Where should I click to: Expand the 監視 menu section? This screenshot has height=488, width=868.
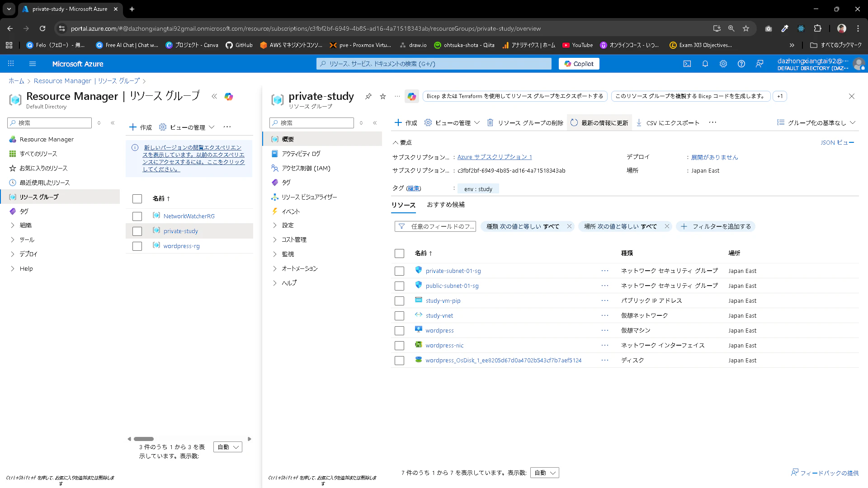pos(288,254)
